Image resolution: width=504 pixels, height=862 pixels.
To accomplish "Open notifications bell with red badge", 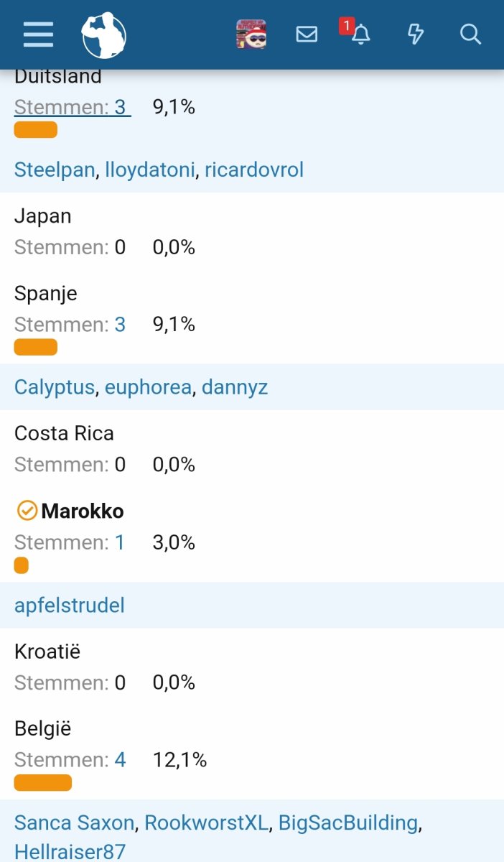I will pos(360,34).
